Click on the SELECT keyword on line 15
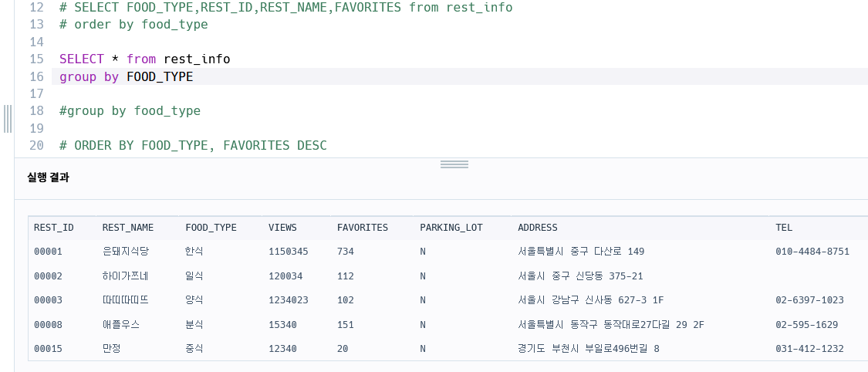Viewport: 868px width, 372px height. point(81,59)
